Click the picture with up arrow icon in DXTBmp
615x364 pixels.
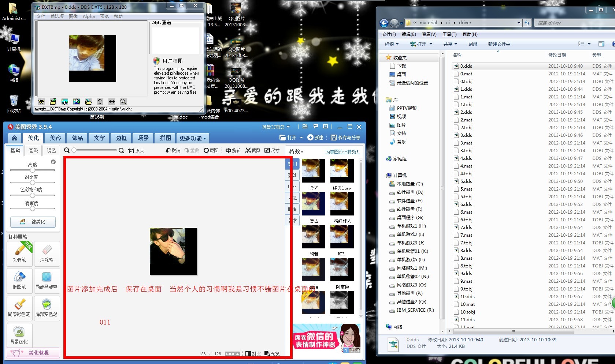(77, 102)
